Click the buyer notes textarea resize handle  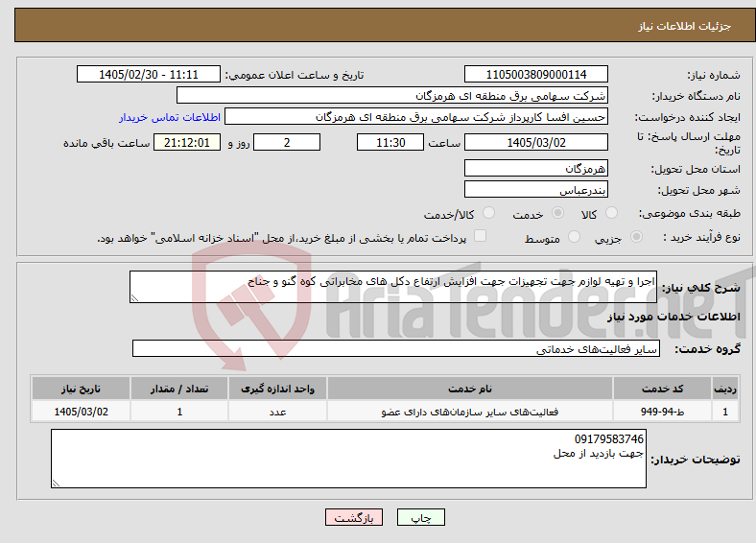(x=56, y=484)
